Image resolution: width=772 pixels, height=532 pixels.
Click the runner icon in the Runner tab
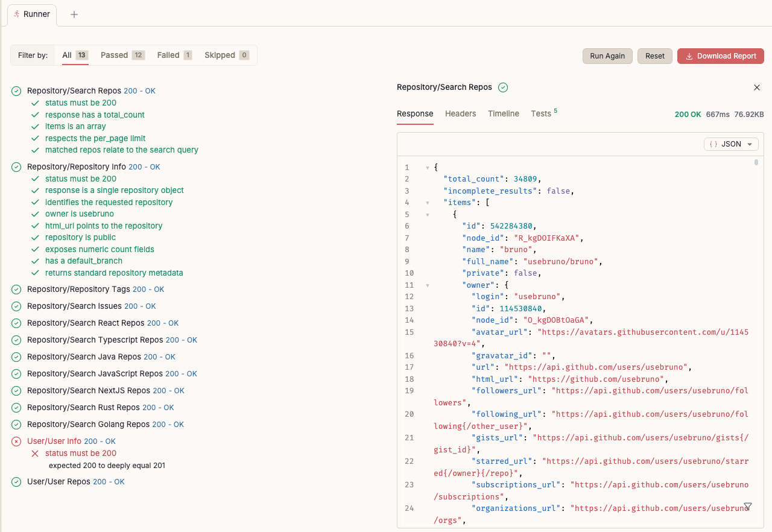[x=17, y=14]
